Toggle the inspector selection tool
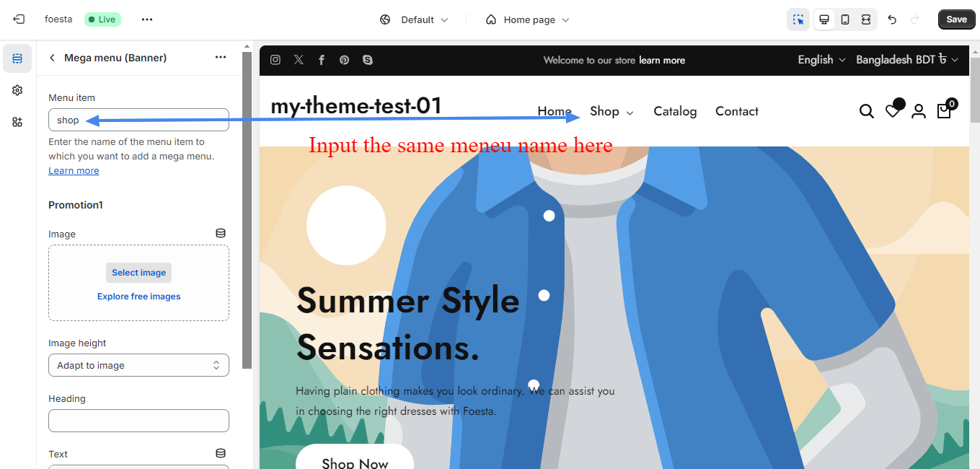The width and height of the screenshot is (980, 469). click(x=798, y=19)
